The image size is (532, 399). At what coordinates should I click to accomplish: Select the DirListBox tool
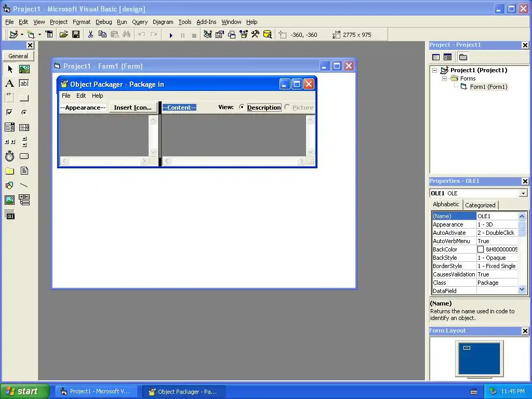[x=10, y=171]
